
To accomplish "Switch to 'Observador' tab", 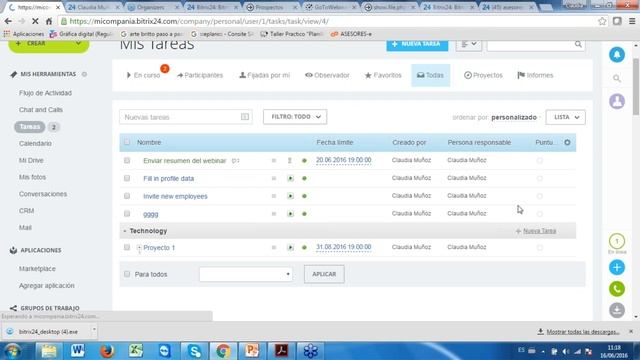I will 327,75.
